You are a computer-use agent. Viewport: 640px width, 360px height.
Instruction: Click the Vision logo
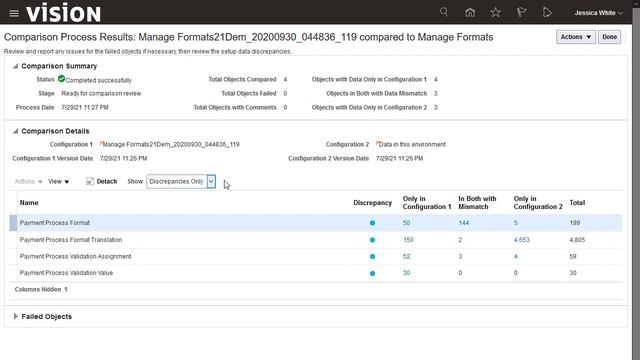coord(63,13)
